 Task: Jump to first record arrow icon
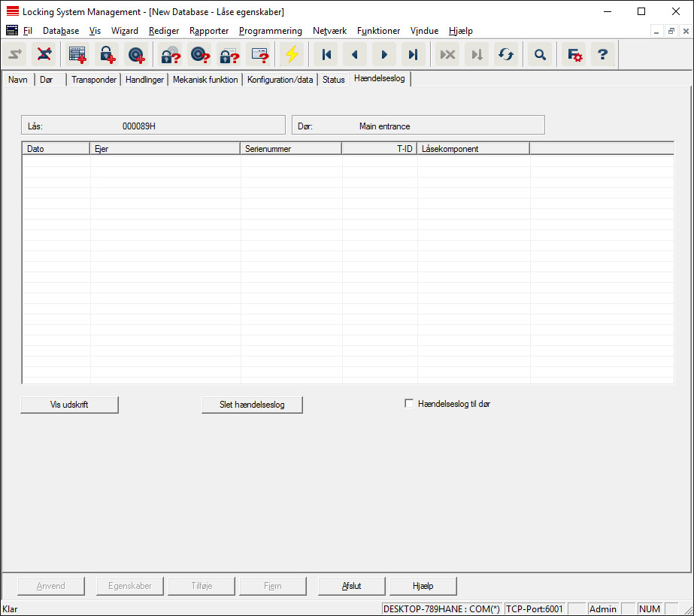pos(326,55)
